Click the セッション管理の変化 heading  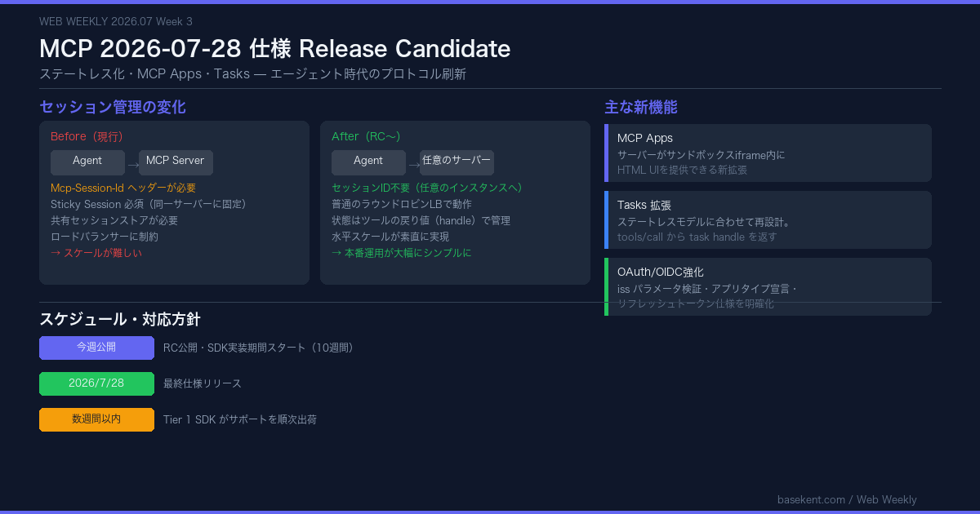(x=113, y=107)
